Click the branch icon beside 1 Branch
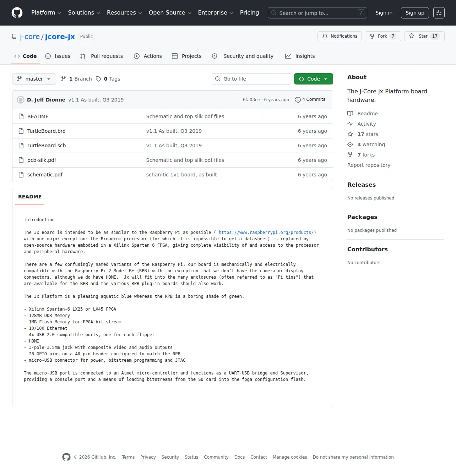456x476 pixels. click(64, 79)
